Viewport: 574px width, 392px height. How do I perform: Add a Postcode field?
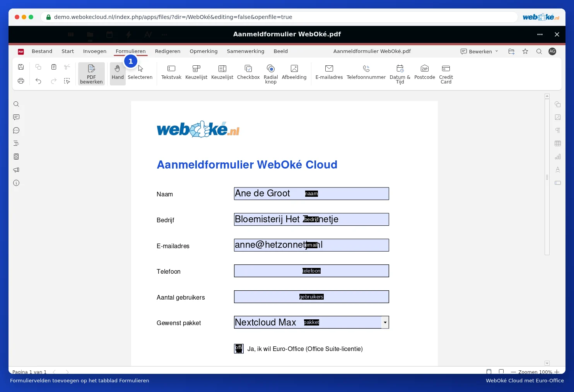(x=425, y=73)
